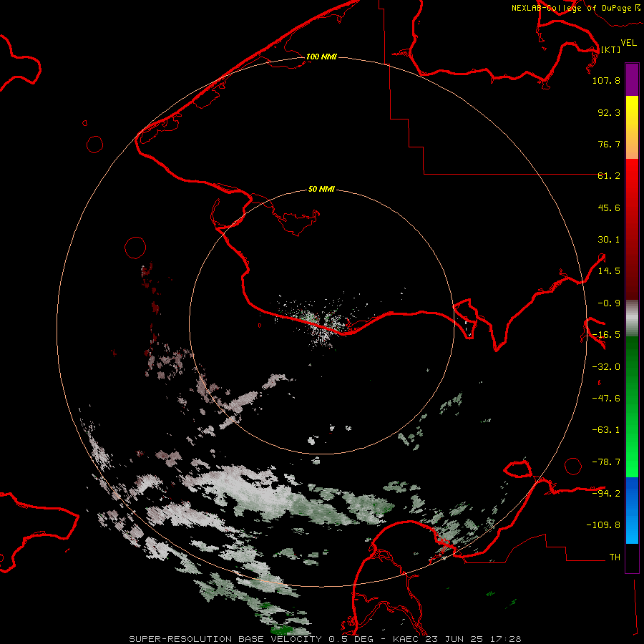The width and height of the screenshot is (644, 644).
Task: Click the 100 NMI range ring label
Action: tap(321, 57)
